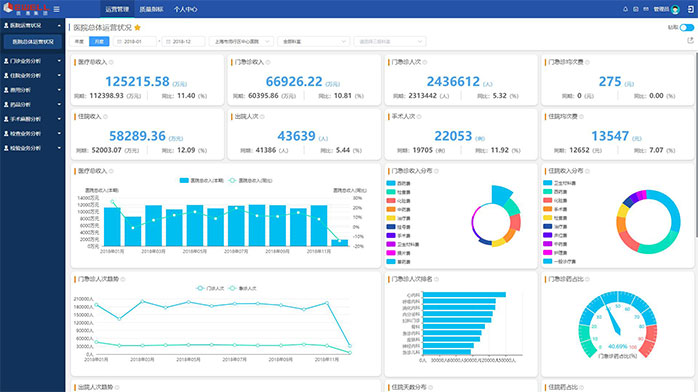Click the 2018-01 start date field
Viewport: 698px width, 392px height.
(x=134, y=41)
